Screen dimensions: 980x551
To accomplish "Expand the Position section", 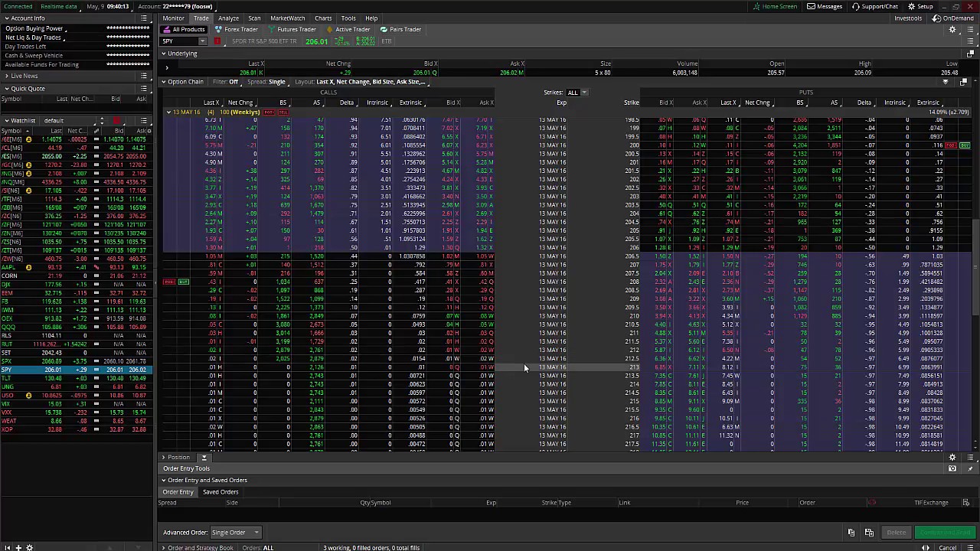I will [163, 458].
